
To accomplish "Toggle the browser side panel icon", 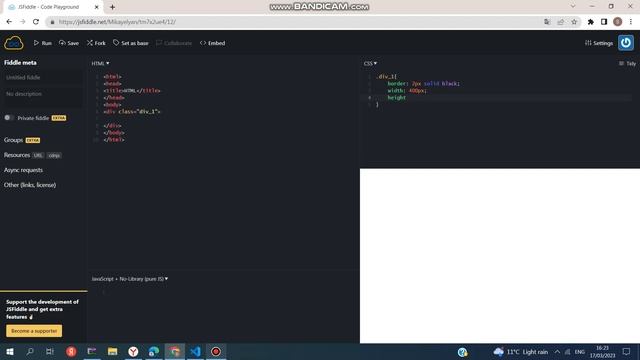I will pyautogui.click(x=604, y=22).
